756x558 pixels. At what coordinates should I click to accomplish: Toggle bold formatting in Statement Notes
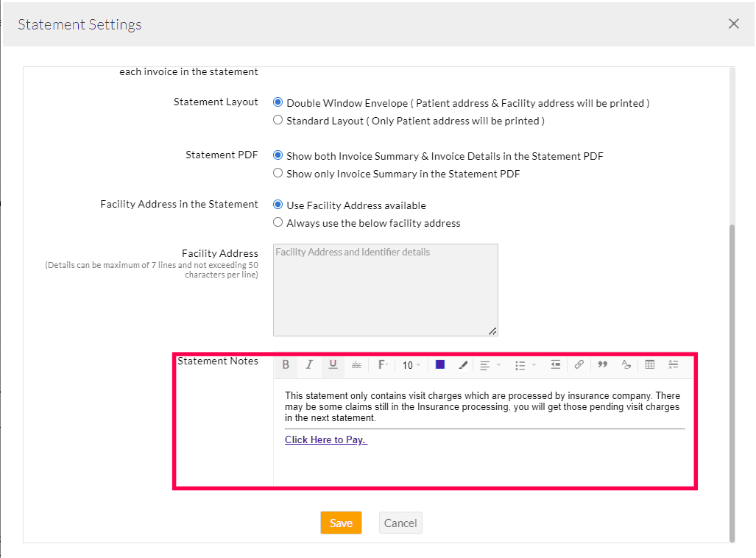tap(286, 365)
